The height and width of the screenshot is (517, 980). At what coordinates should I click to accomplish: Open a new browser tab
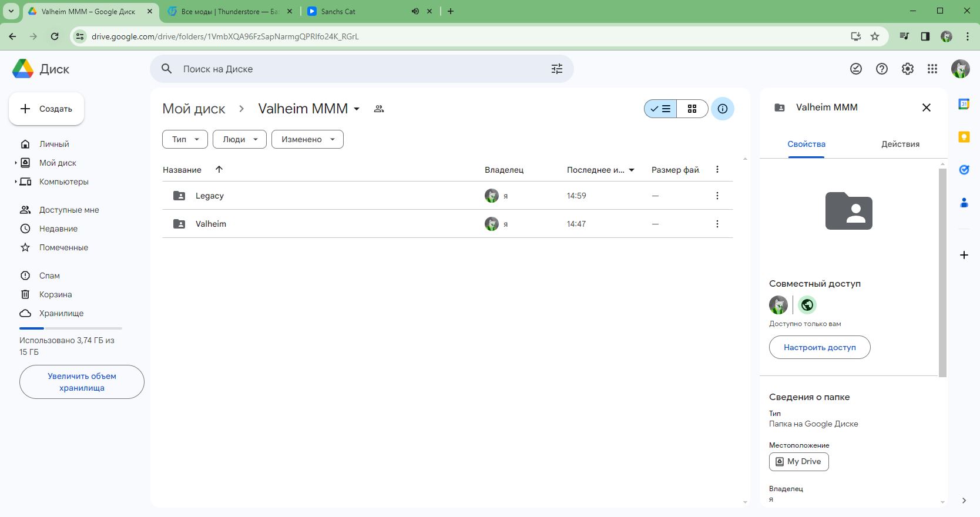pyautogui.click(x=451, y=11)
